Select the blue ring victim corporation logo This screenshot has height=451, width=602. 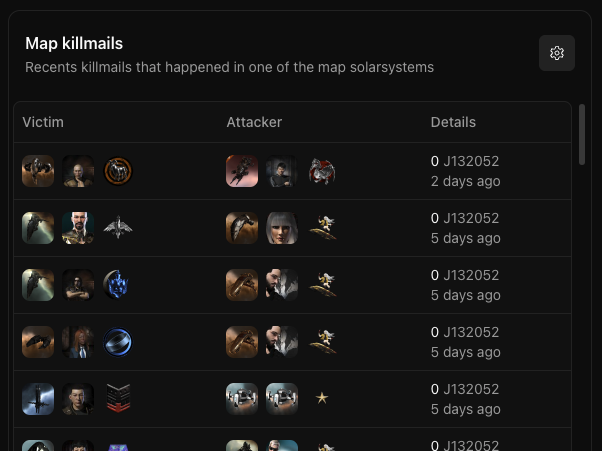pyautogui.click(x=118, y=342)
